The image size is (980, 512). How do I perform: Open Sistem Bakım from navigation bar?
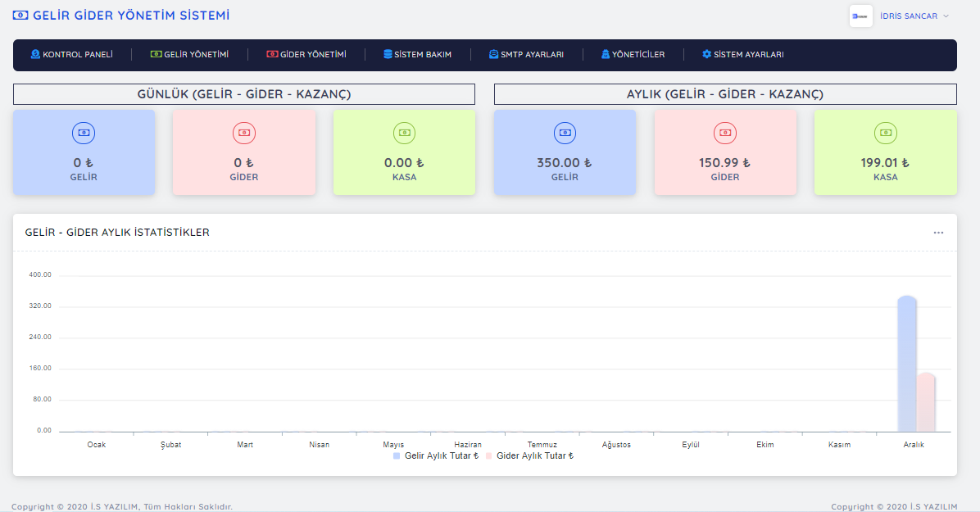click(x=417, y=55)
